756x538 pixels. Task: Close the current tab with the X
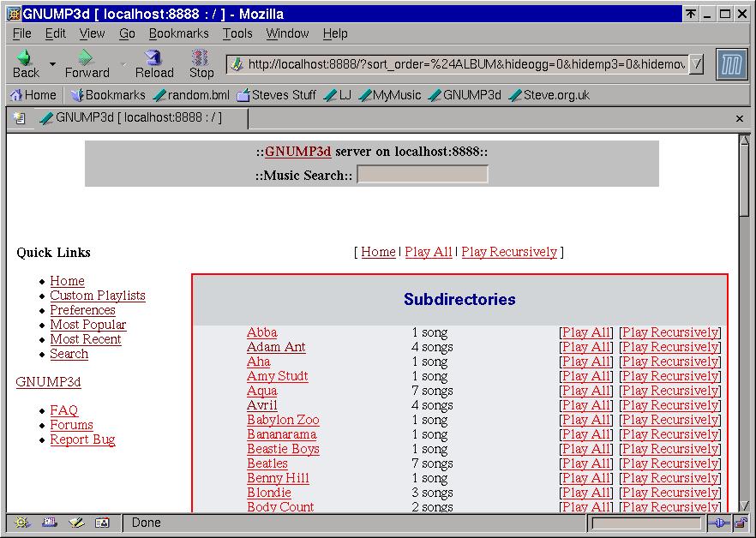[740, 118]
